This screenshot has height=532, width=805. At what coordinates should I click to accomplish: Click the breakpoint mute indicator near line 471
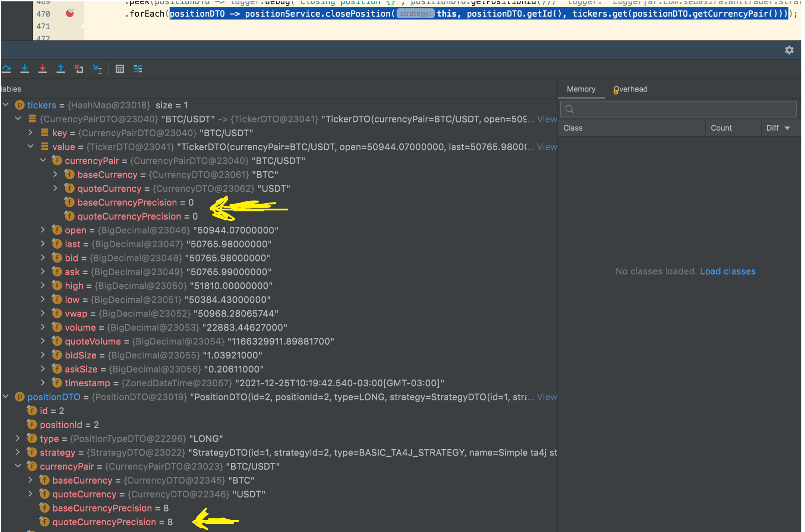tap(83, 27)
